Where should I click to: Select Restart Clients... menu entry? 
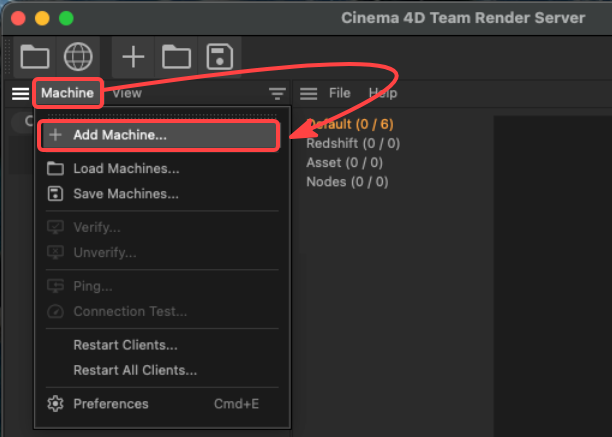(162, 345)
